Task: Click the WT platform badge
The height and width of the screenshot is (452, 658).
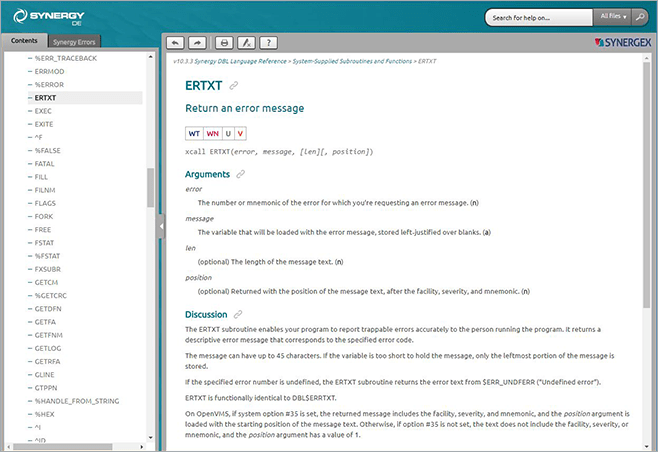Action: [194, 133]
